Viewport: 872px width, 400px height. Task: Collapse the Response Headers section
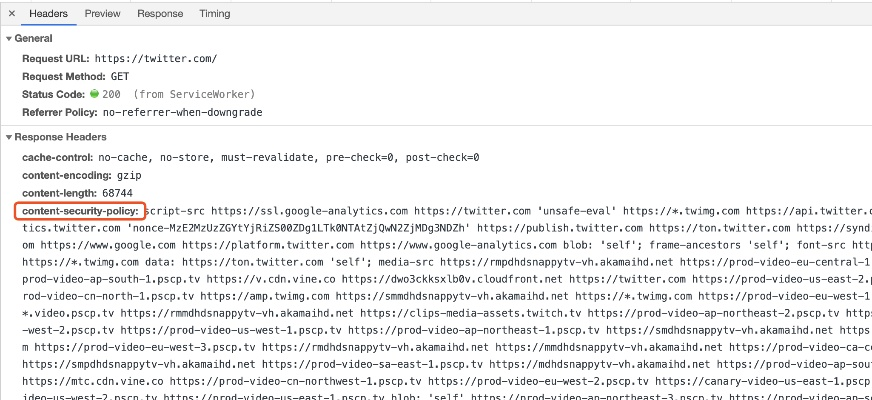coord(9,137)
